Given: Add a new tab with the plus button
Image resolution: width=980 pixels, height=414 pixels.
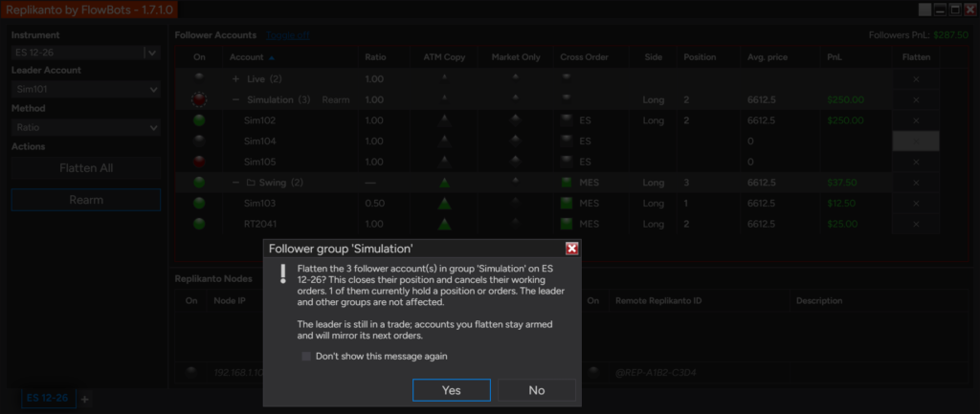Looking at the screenshot, I should tap(85, 399).
